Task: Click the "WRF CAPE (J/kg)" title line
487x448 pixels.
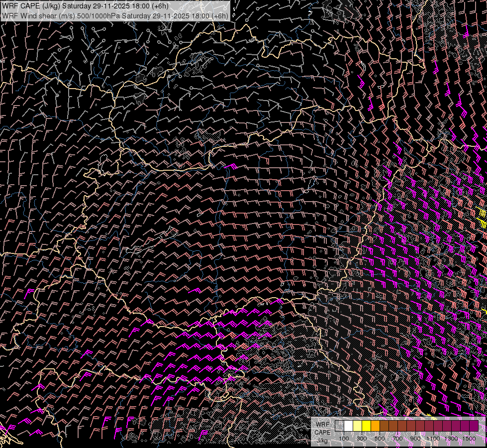Action: 85,6
